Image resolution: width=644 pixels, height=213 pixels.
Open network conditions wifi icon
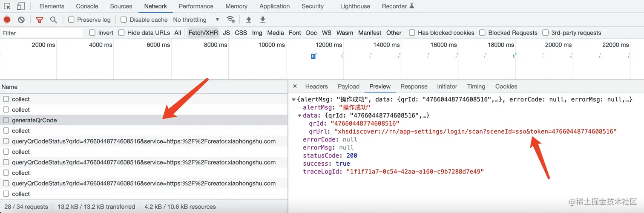[230, 20]
